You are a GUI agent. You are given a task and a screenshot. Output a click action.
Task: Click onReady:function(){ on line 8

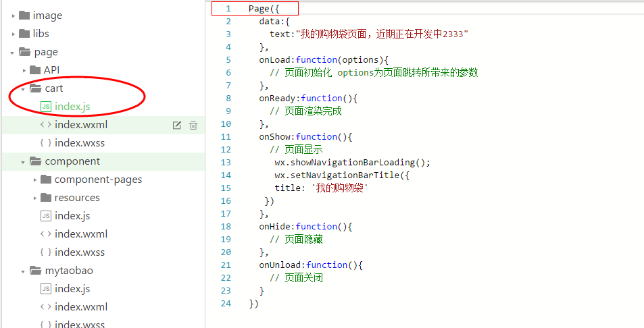(308, 99)
